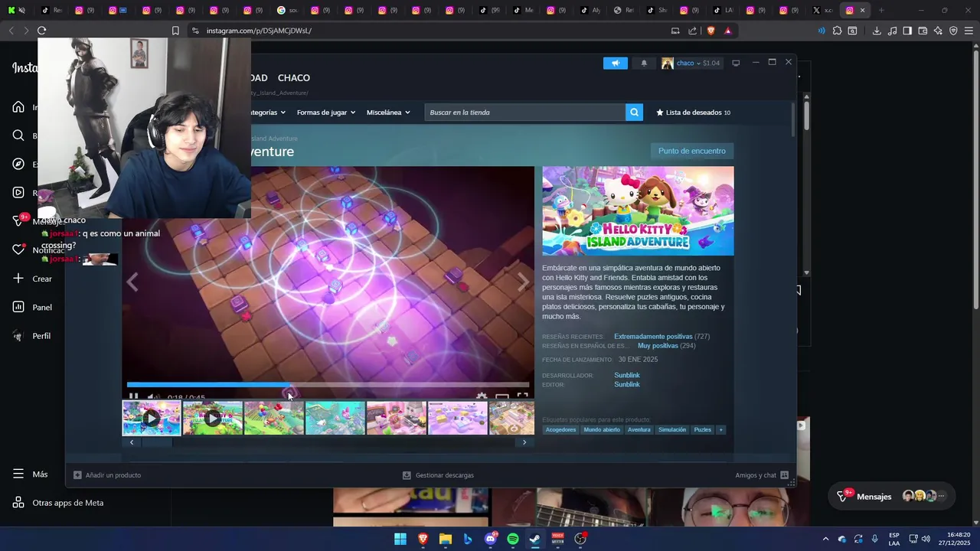Pause the trailer video

tap(133, 397)
